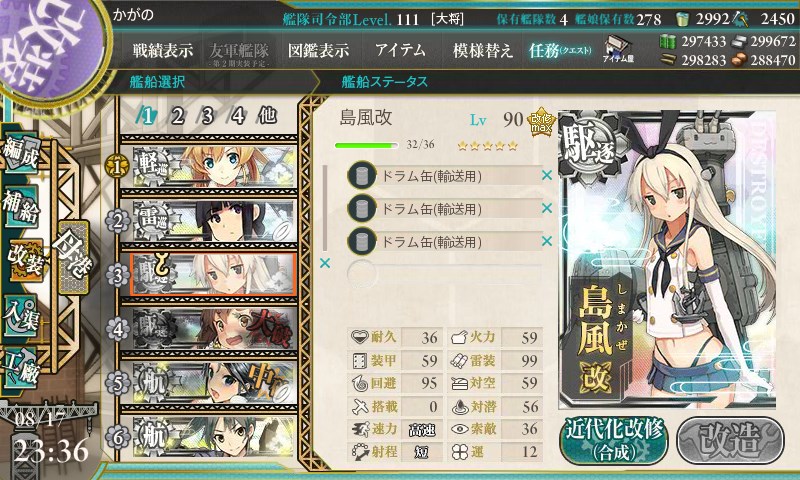This screenshot has width=800, height=480.
Task: Click the 改造 remodel button
Action: coord(730,440)
